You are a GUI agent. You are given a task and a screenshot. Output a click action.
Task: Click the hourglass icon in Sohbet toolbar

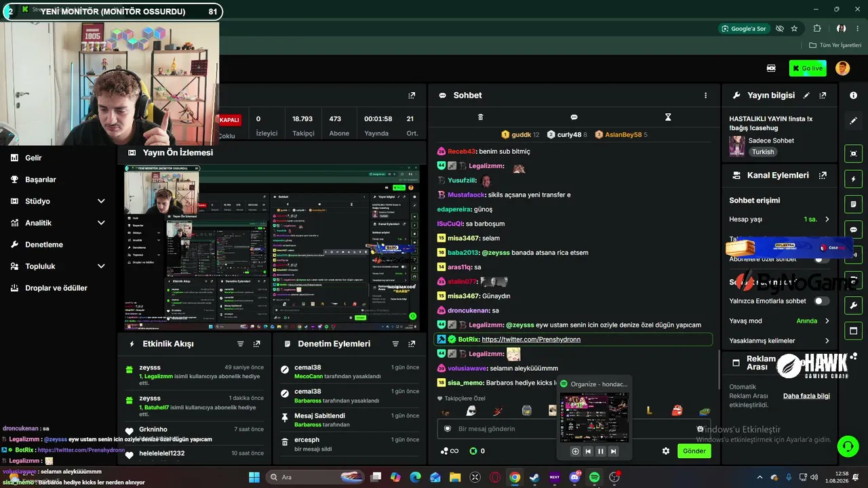[667, 117]
